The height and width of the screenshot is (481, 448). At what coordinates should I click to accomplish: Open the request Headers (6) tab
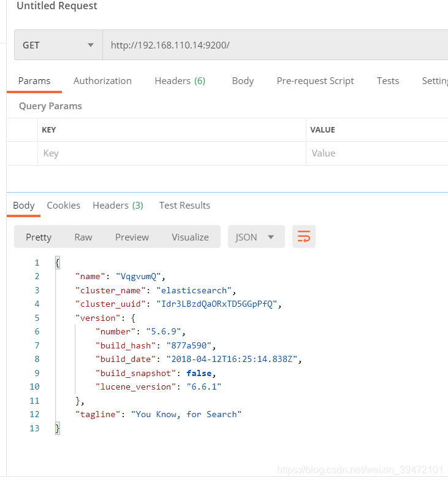pos(180,81)
